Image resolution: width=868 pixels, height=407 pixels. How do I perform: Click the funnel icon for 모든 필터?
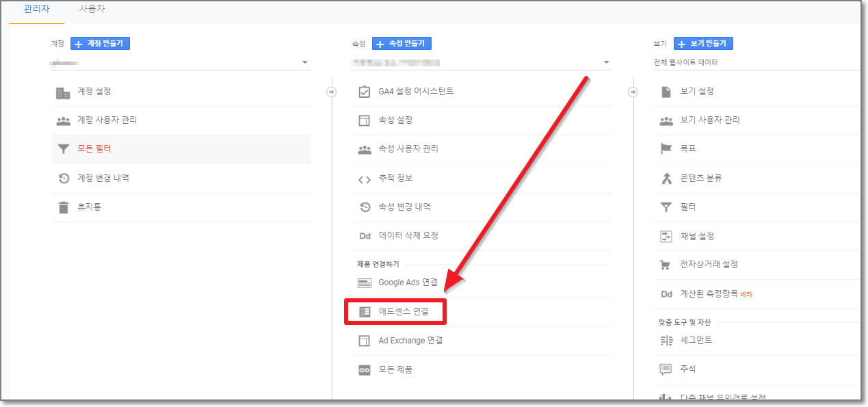point(63,149)
